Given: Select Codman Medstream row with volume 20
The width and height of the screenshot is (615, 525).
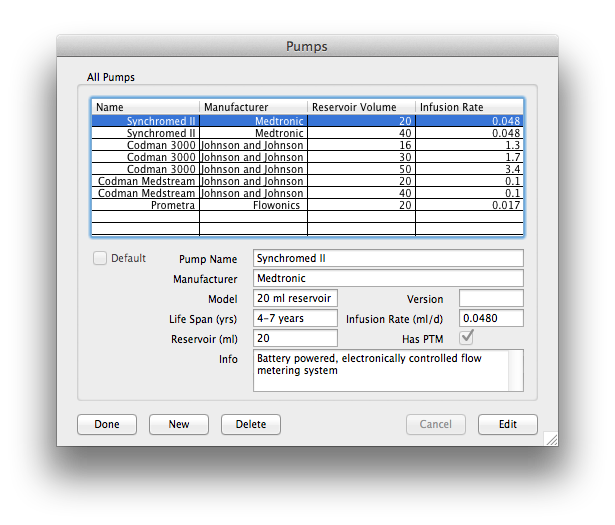Looking at the screenshot, I should pyautogui.click(x=307, y=181).
